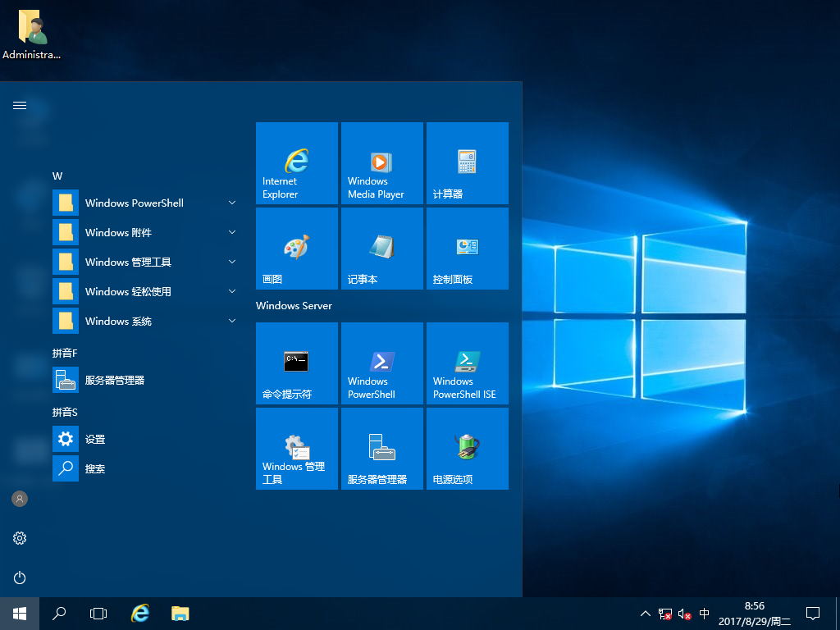
Task: Click the power button in Start menu
Action: (20, 577)
